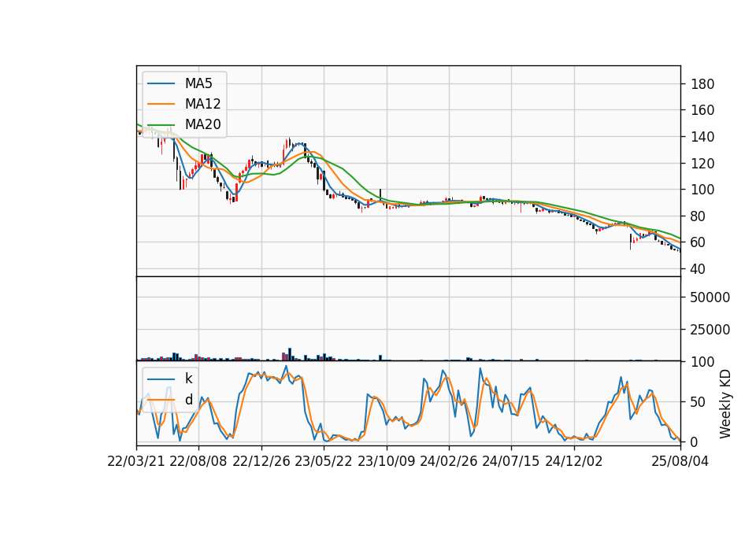Click the d legend label

[x=189, y=400]
